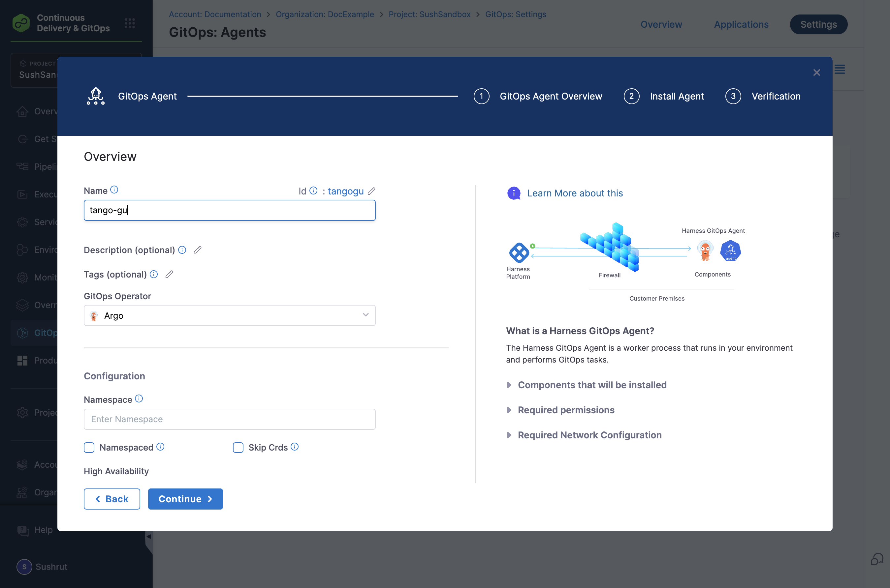Click the GitOps Agent squid icon
This screenshot has width=890, height=588.
pos(96,96)
